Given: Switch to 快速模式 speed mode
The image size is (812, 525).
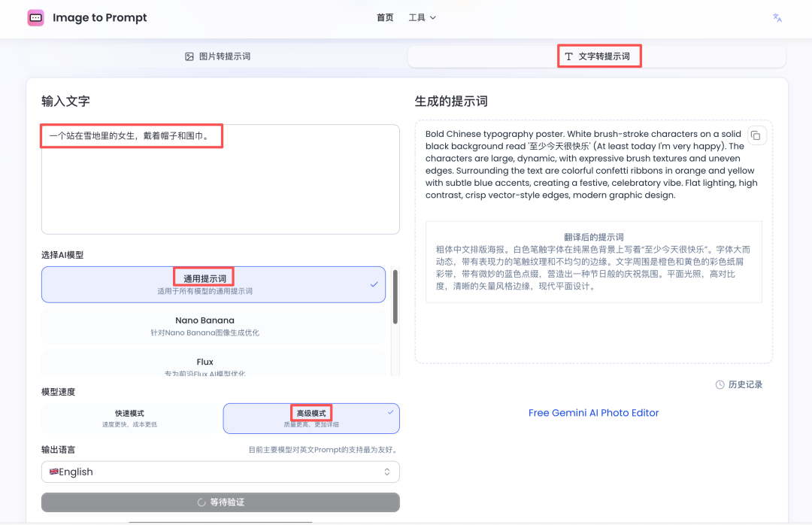Looking at the screenshot, I should (129, 418).
